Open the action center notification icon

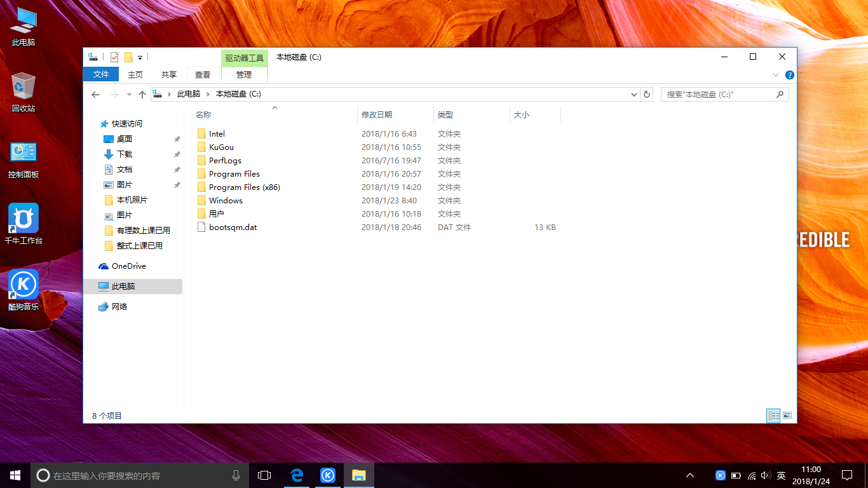(x=847, y=475)
